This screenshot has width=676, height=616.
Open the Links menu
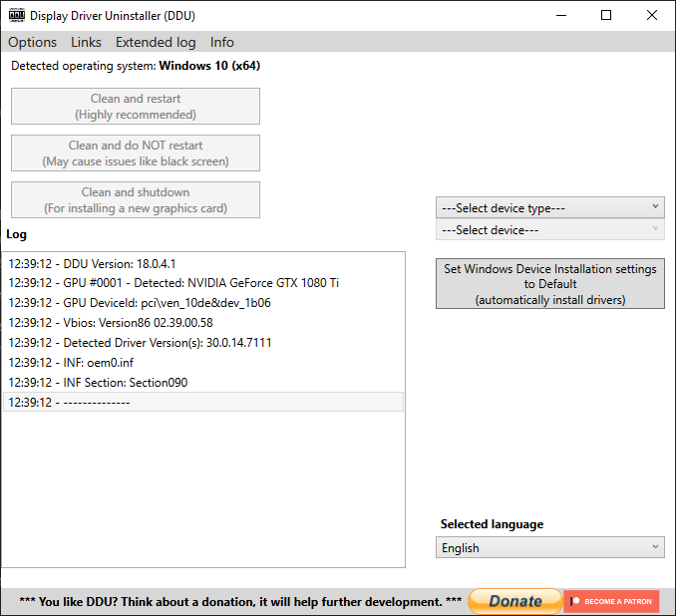(x=86, y=42)
